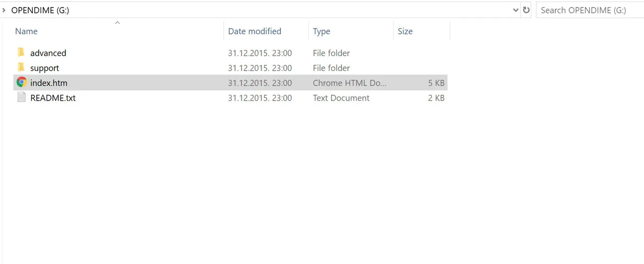Select the advanced folder icon
Viewport: 644px width, 264px height.
coord(21,52)
